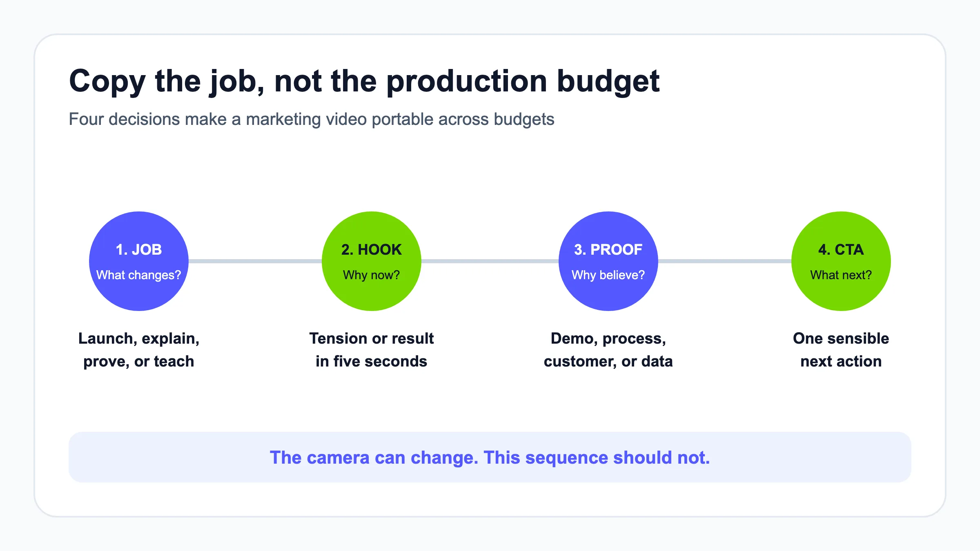
Task: Click 'Launch, explain, prove, or teach' caption
Action: (x=139, y=350)
